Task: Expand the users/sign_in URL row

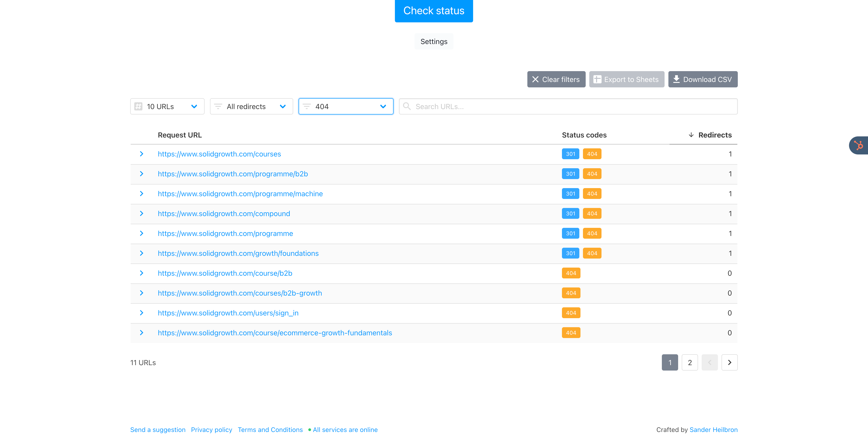Action: click(x=142, y=313)
